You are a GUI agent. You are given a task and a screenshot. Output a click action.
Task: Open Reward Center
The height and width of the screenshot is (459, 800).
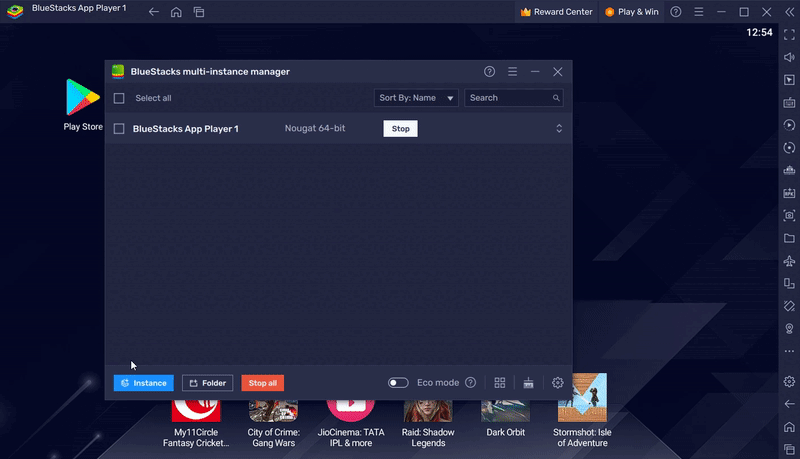pos(556,12)
